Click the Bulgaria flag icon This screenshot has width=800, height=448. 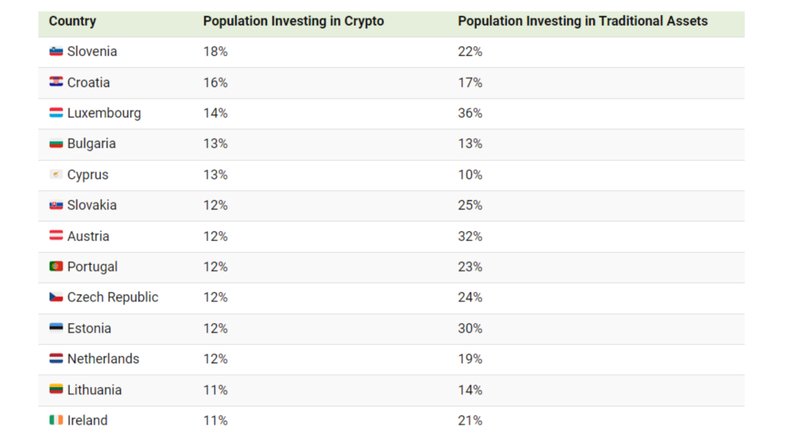(56, 143)
